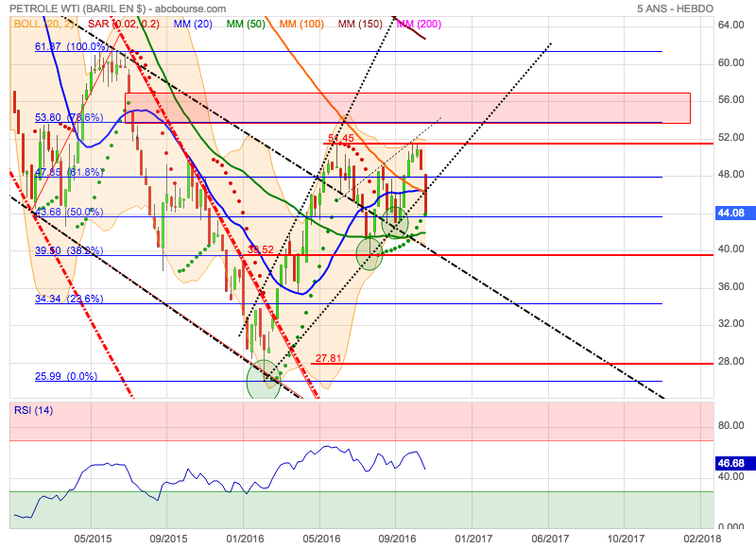The width and height of the screenshot is (756, 548).
Task: Click the Fibonacci label "47.85 (61.8%)"
Action: 69,172
